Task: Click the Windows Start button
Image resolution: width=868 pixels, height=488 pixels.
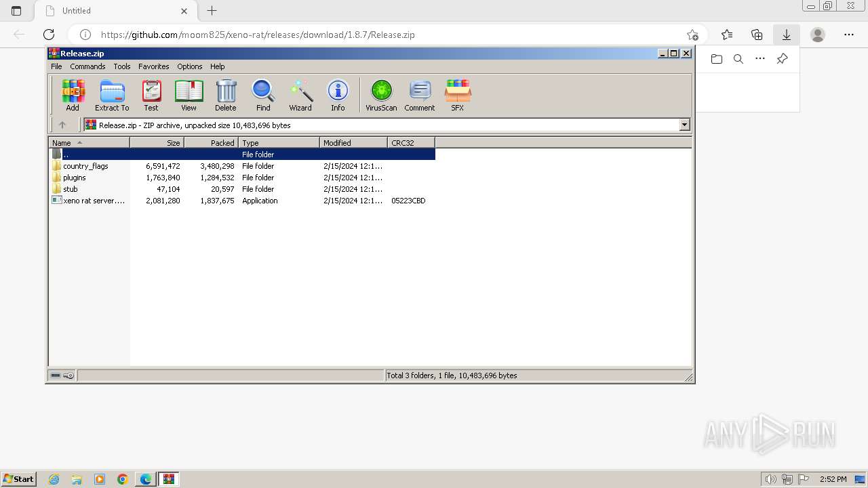Action: (19, 479)
